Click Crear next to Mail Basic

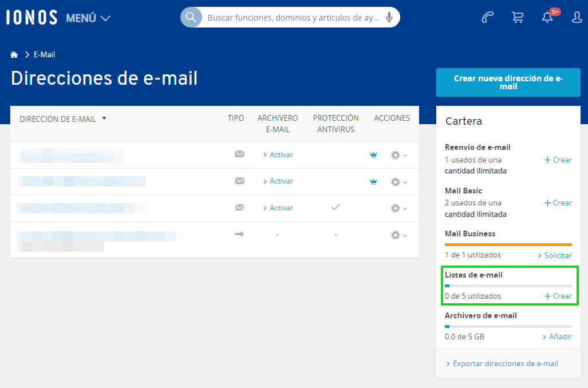tap(558, 203)
